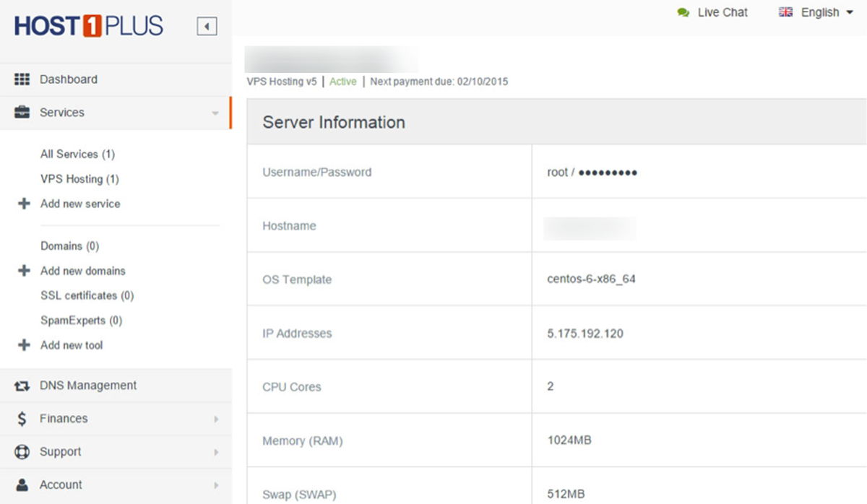Image resolution: width=867 pixels, height=504 pixels.
Task: Start a Live Chat session
Action: [712, 12]
